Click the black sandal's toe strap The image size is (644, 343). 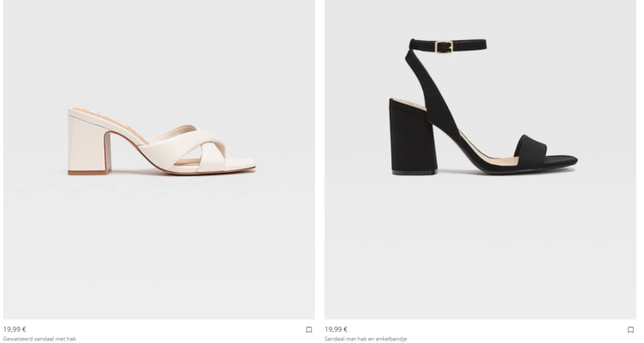pyautogui.click(x=532, y=151)
